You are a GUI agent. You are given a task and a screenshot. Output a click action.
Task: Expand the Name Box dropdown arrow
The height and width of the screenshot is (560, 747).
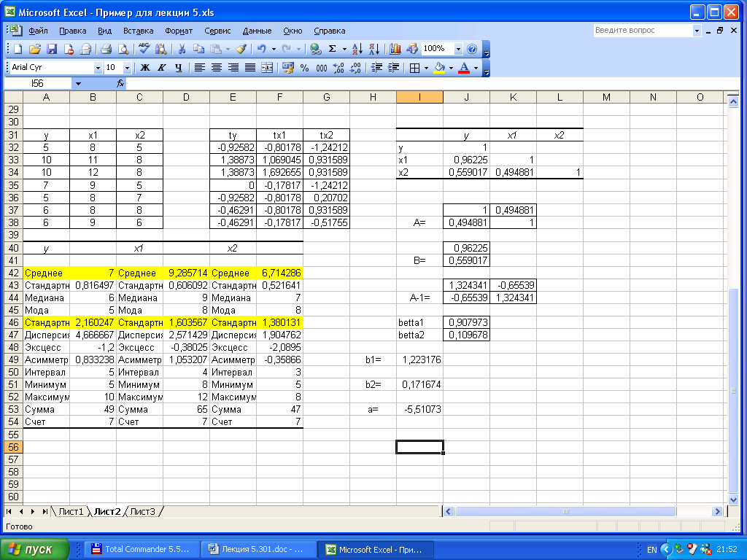pos(78,84)
